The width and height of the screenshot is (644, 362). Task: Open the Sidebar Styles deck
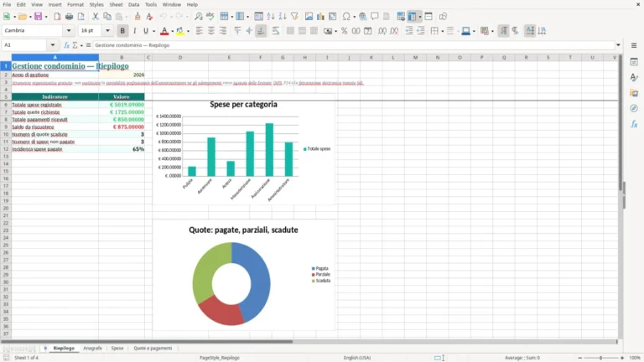pyautogui.click(x=634, y=78)
